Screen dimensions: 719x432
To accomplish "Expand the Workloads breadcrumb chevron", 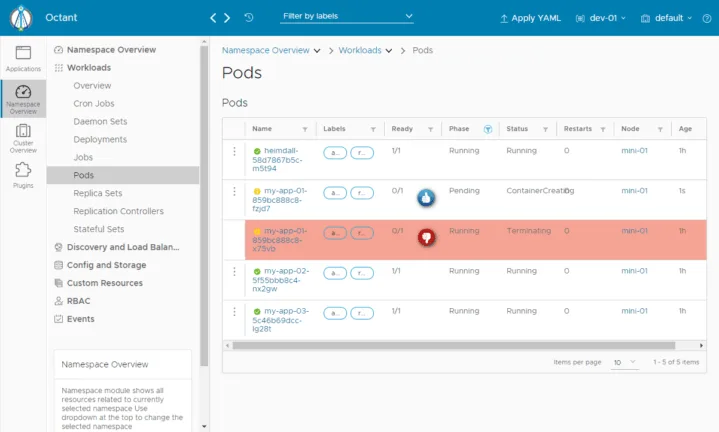I will pos(389,50).
